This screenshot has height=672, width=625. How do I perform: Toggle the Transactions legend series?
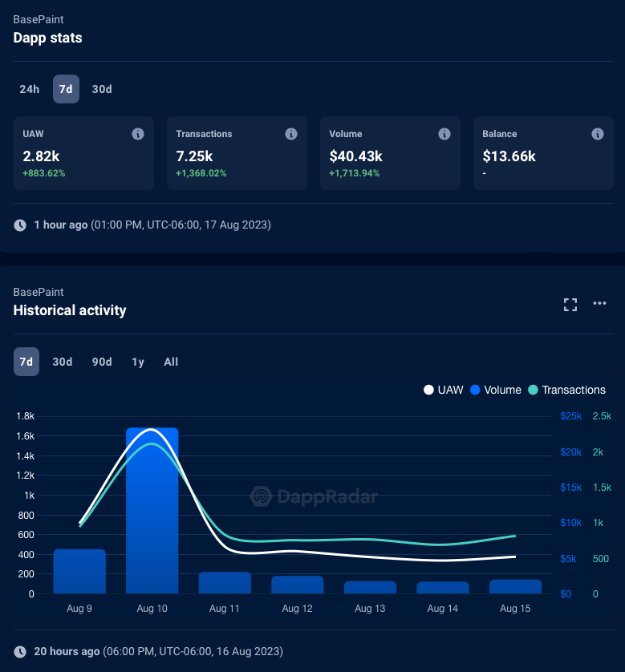point(566,390)
